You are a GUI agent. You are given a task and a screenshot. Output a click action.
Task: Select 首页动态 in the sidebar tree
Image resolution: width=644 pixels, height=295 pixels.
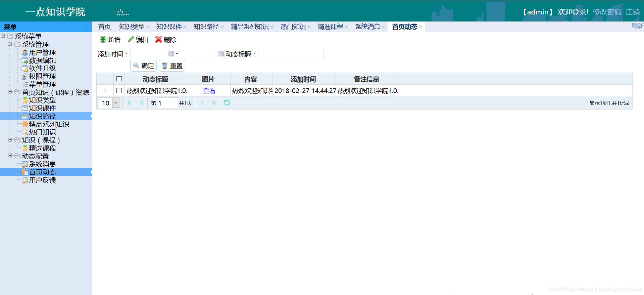pyautogui.click(x=42, y=172)
